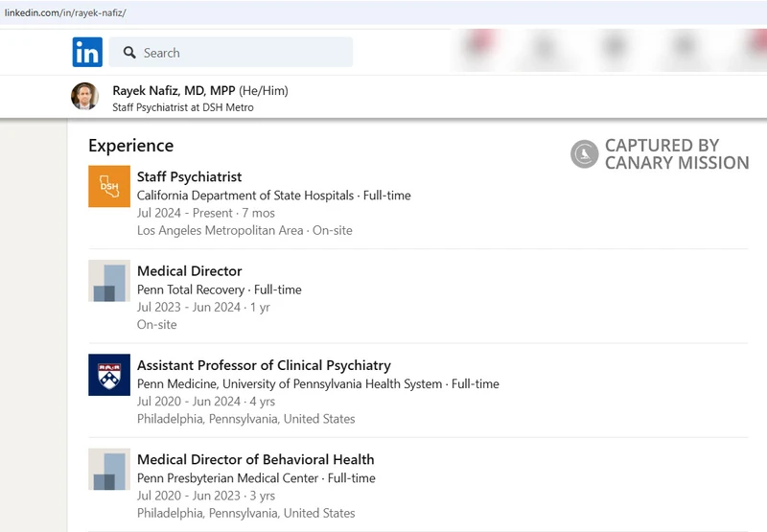Click the orange DSH company logo

109,186
